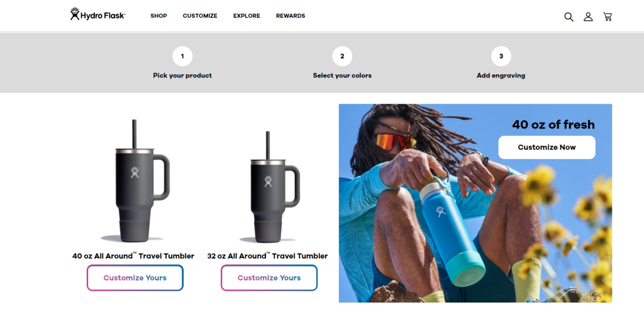Open the 40 oz All Around Travel Tumbler title
Image resolution: width=644 pixels, height=317 pixels.
click(133, 256)
